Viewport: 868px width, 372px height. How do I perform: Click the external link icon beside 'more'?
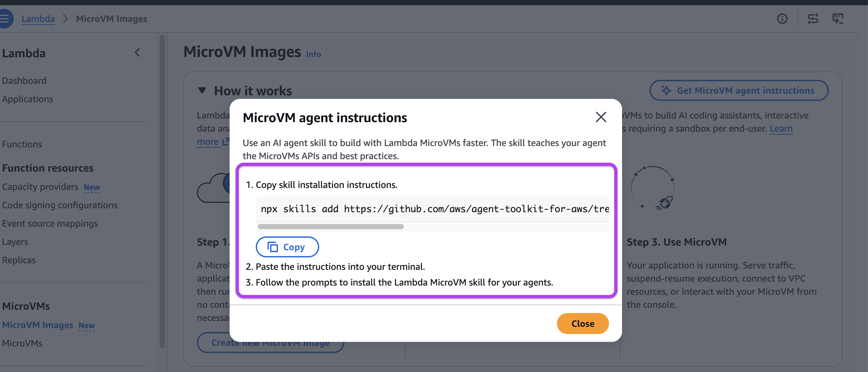point(226,142)
